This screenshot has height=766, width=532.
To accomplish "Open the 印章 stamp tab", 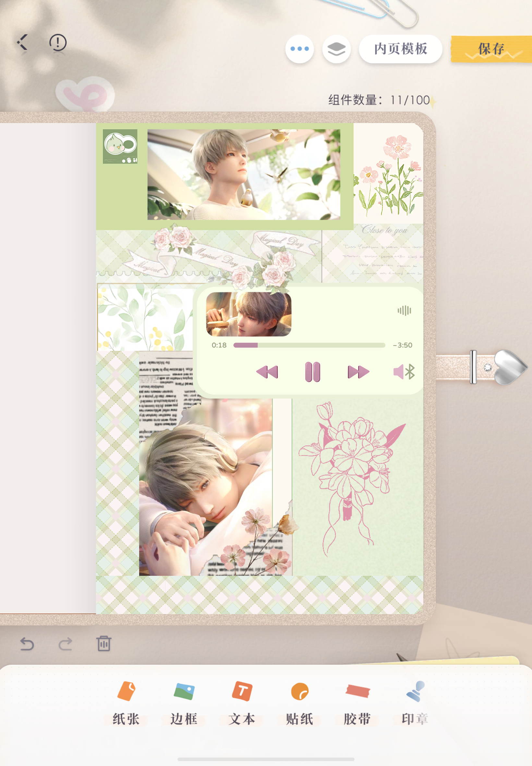I will (x=415, y=703).
